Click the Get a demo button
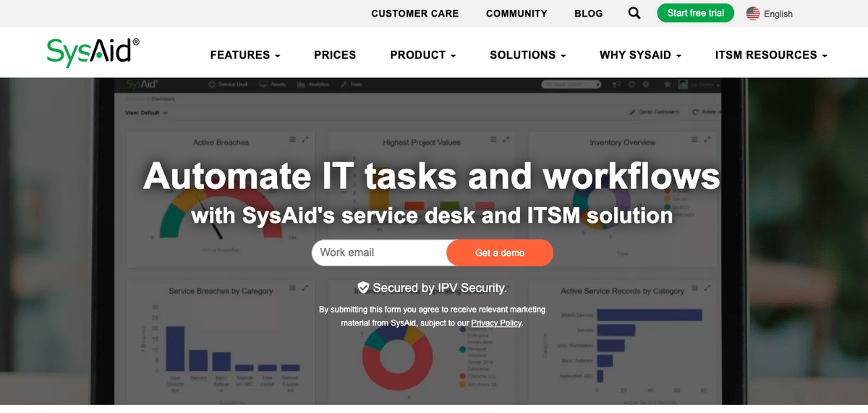 pos(500,252)
